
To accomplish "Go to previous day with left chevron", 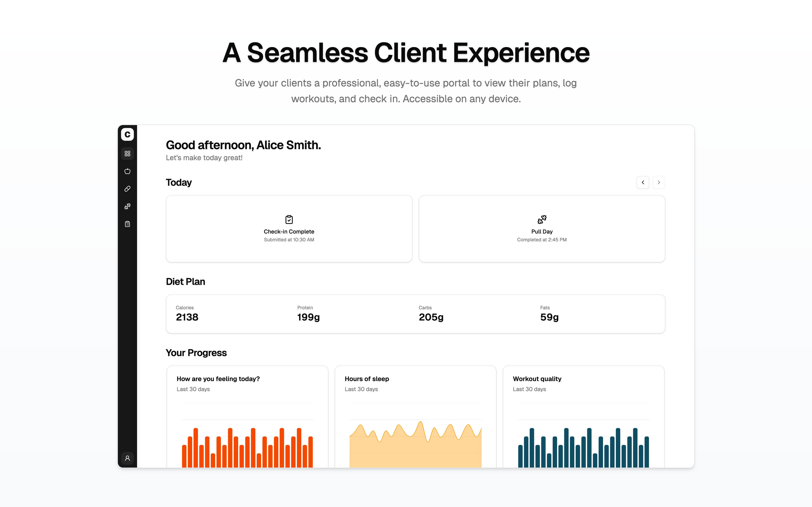I will click(643, 183).
